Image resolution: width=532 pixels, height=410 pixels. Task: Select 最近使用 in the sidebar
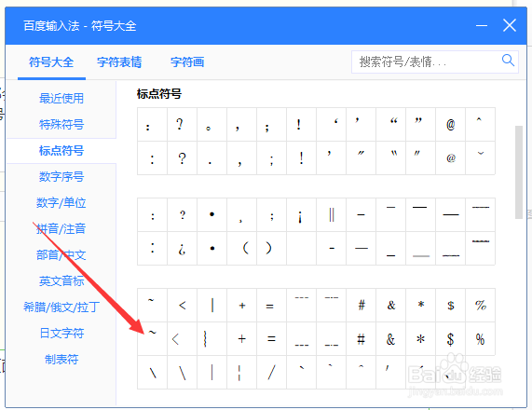click(61, 99)
